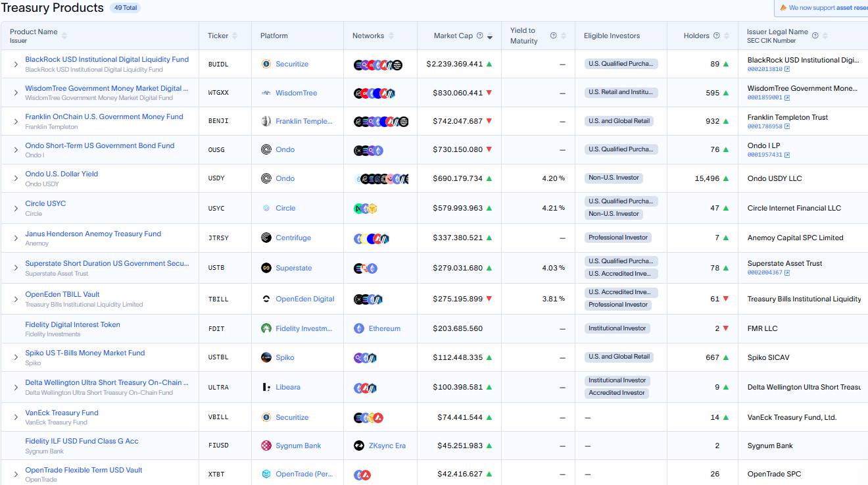Click the Sygnum Bank logo icon

[266, 446]
